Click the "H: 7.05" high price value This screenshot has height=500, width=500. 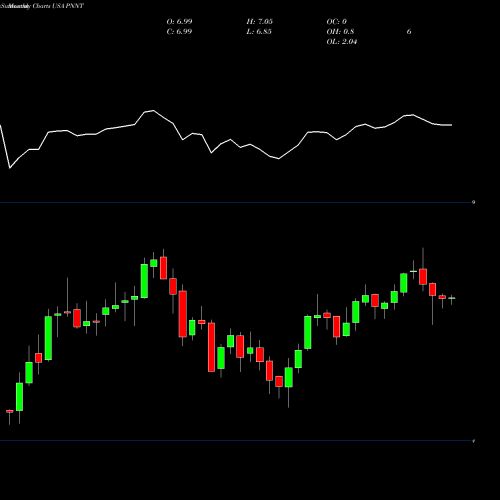[260, 22]
